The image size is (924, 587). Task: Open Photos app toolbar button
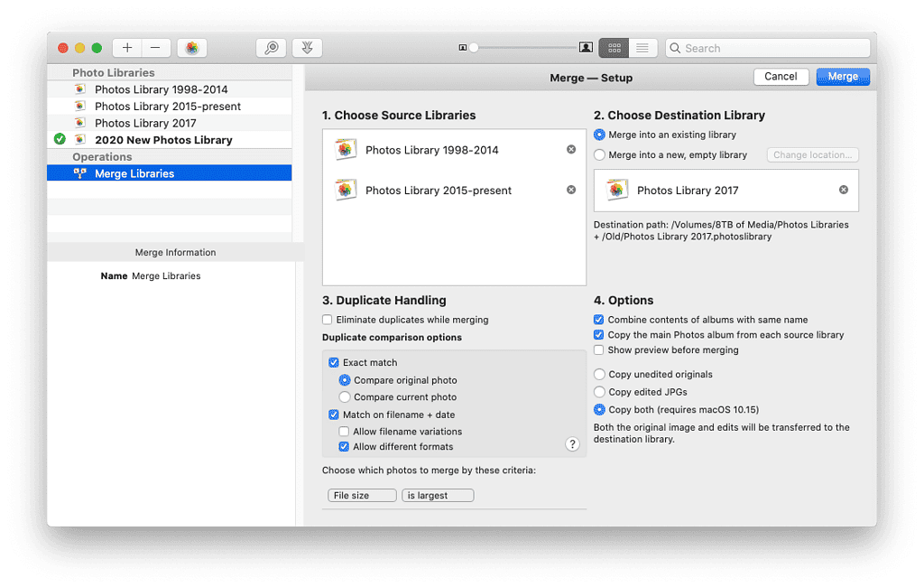click(x=192, y=48)
